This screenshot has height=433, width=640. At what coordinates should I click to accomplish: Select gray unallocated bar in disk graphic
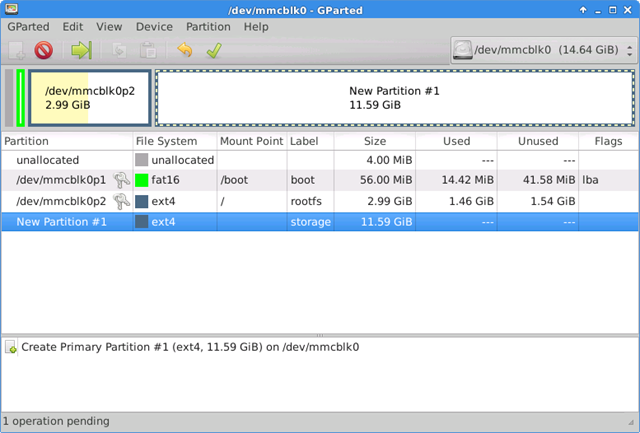pyautogui.click(x=9, y=98)
